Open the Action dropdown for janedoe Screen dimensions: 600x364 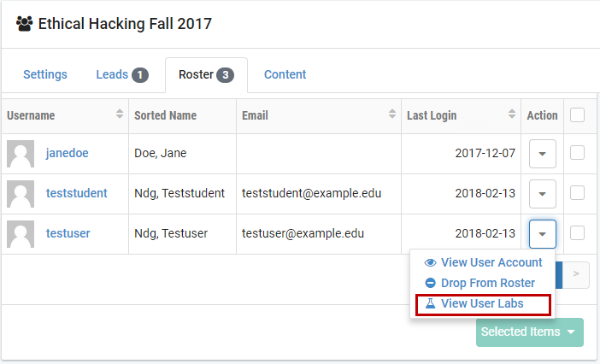click(x=543, y=154)
